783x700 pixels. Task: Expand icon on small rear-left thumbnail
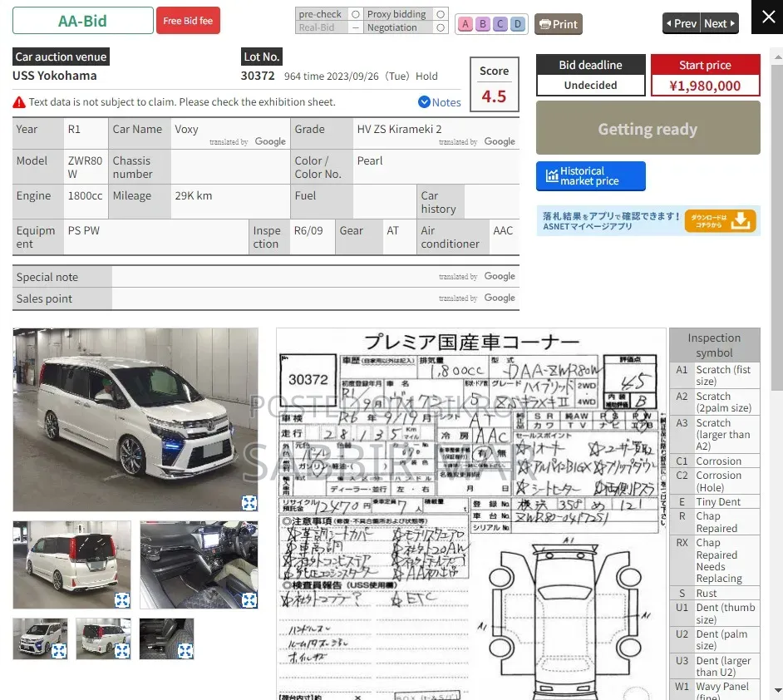point(122,651)
